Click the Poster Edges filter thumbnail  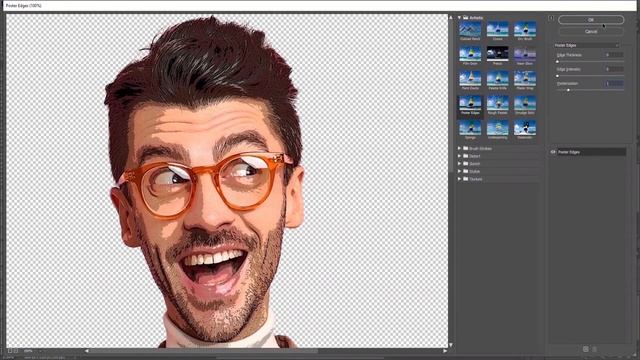point(470,104)
